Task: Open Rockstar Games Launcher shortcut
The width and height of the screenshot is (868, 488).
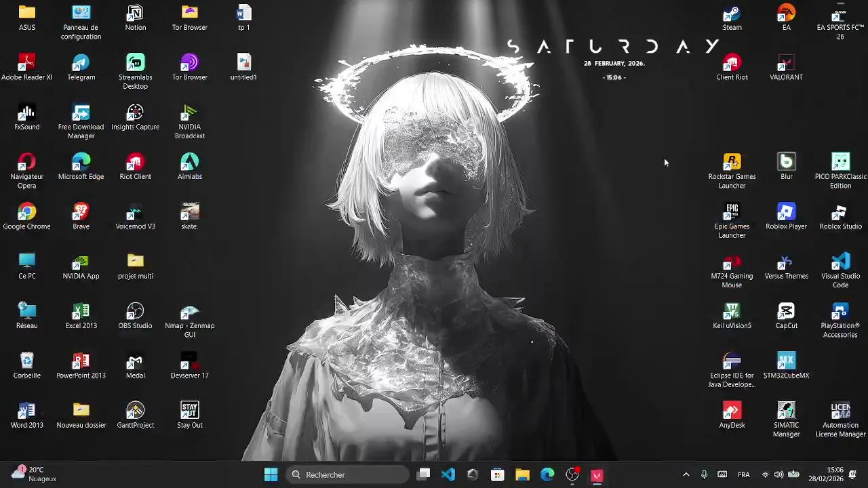Action: pyautogui.click(x=732, y=171)
